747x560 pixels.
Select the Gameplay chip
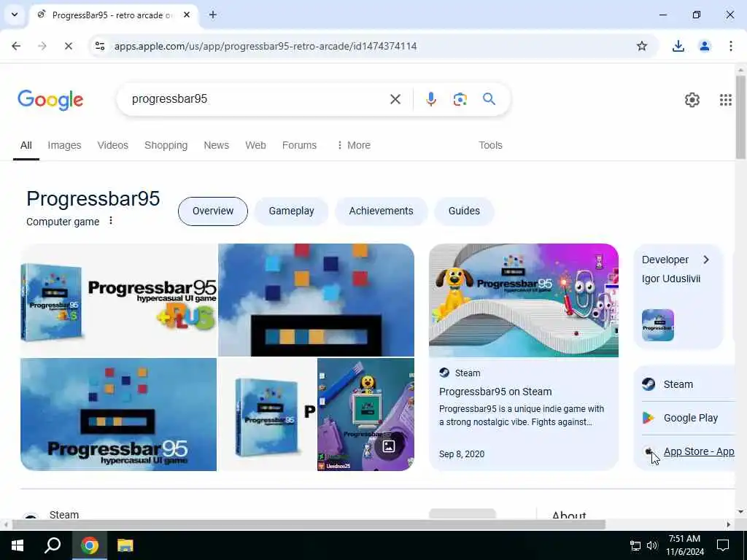point(291,211)
